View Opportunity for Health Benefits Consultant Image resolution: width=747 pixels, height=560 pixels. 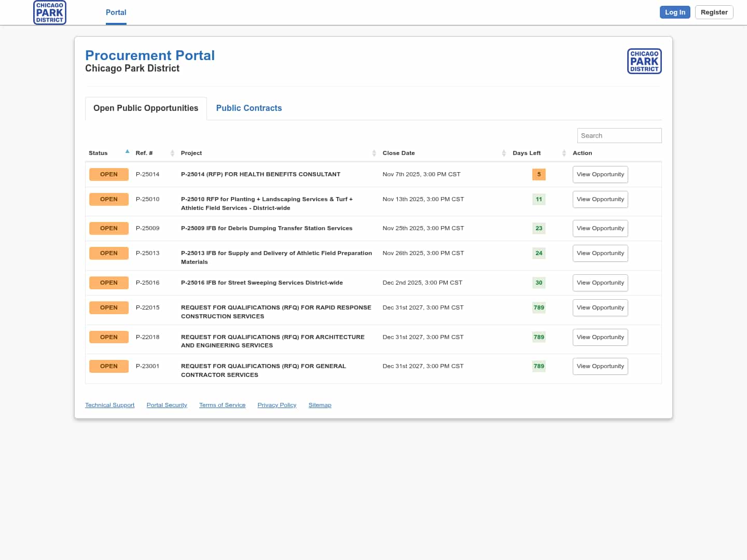point(600,174)
